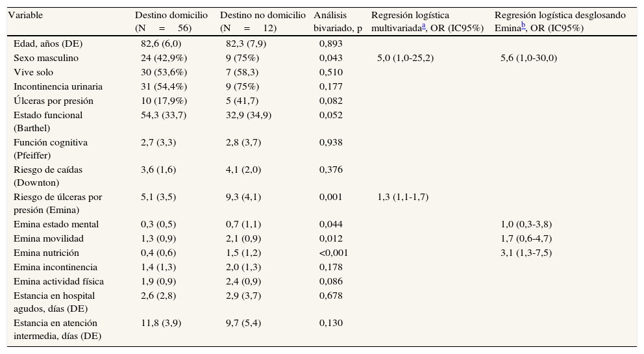Click the odds ratio '5,0 (1,0-25,2)' cell

405,58
